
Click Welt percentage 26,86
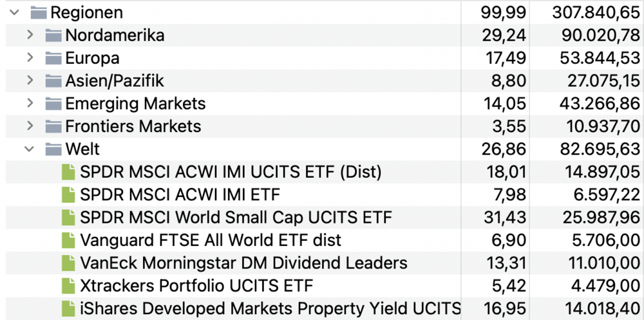[504, 149]
